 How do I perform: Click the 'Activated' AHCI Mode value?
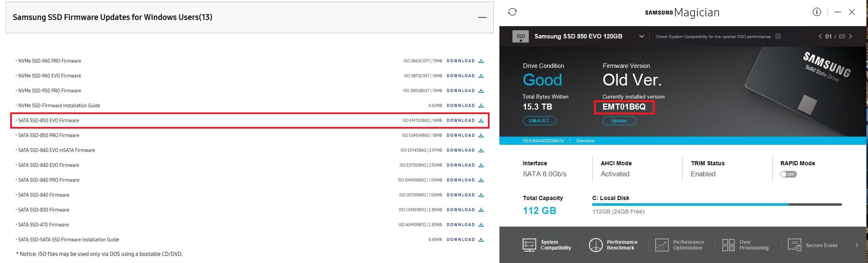click(615, 174)
